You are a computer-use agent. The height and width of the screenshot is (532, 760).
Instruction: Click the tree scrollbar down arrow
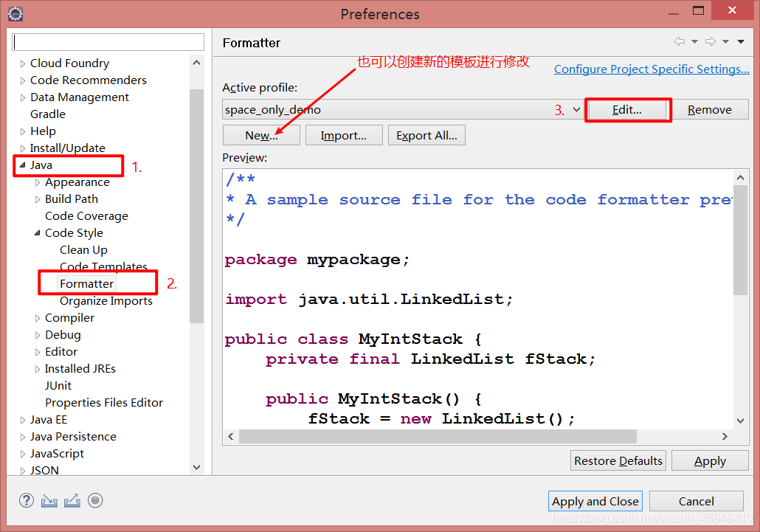tap(197, 467)
